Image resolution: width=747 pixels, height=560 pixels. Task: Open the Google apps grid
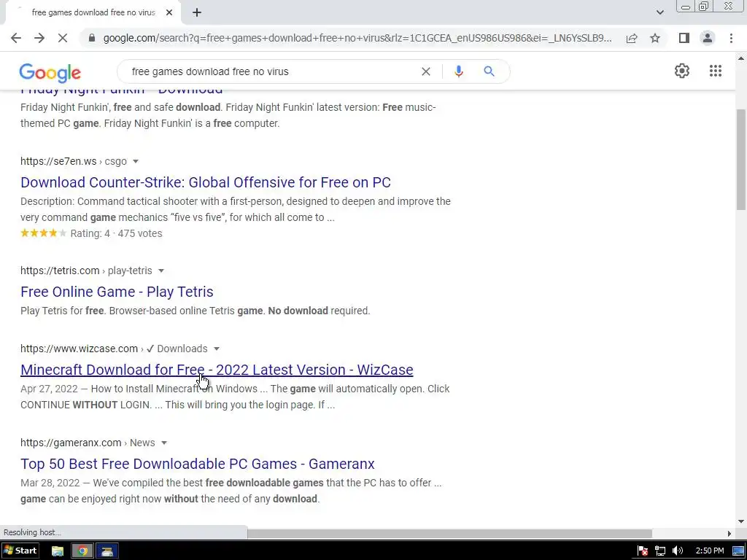pos(716,71)
